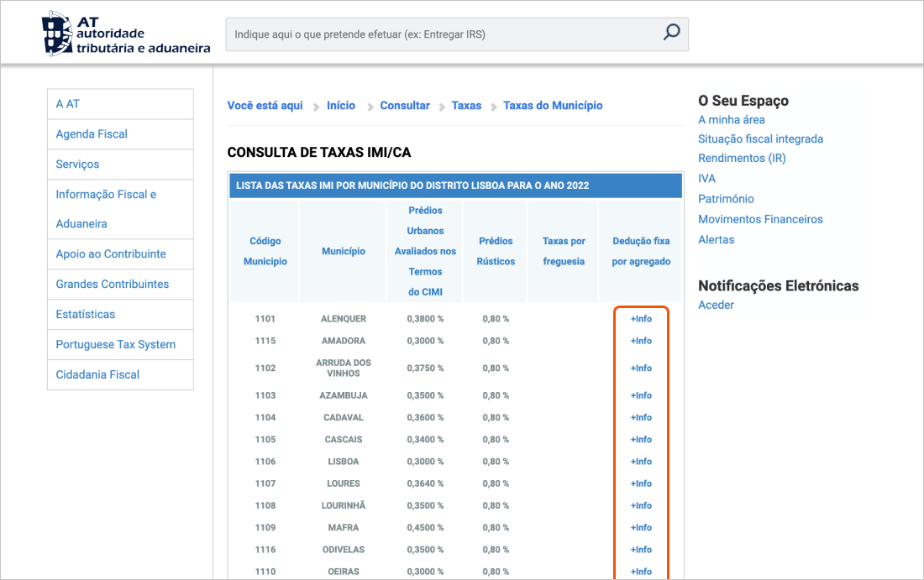Click the AT logo in header
Image resolution: width=924 pixels, height=580 pixels.
[127, 34]
